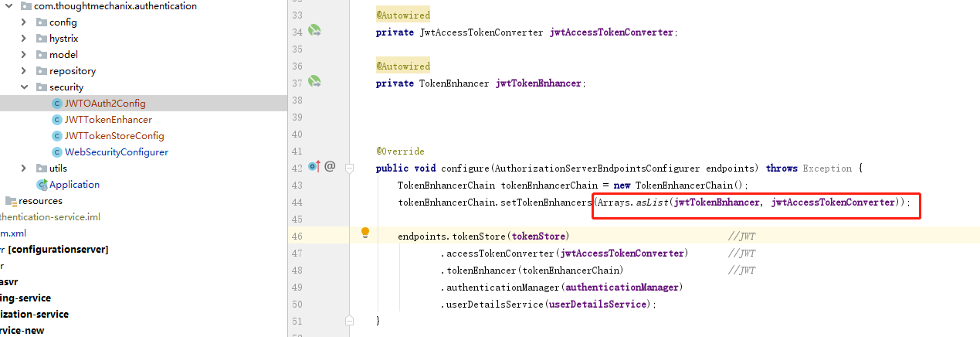Expand the model folder arrow
The image size is (980, 337).
coord(24,55)
